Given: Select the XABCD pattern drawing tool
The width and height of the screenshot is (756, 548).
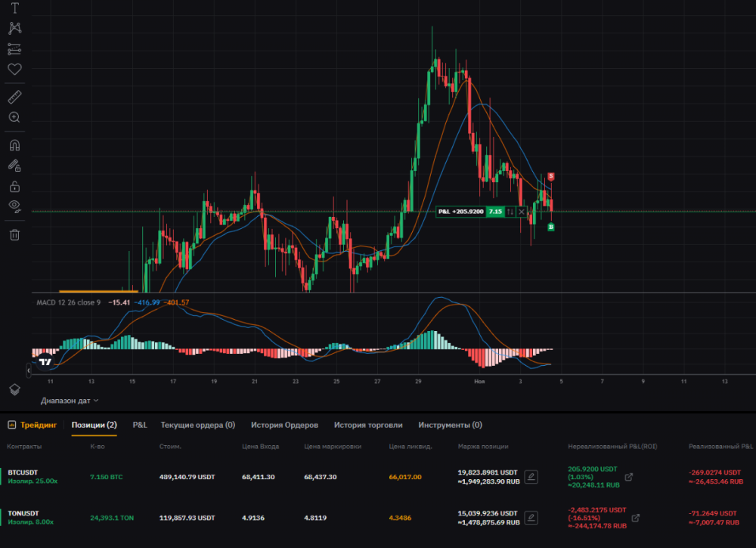Looking at the screenshot, I should coord(14,29).
